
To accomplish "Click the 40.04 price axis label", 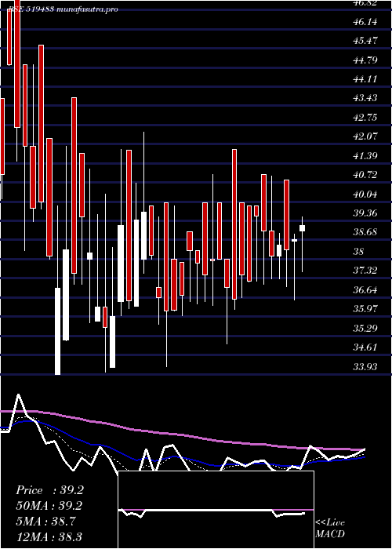I will (365, 195).
